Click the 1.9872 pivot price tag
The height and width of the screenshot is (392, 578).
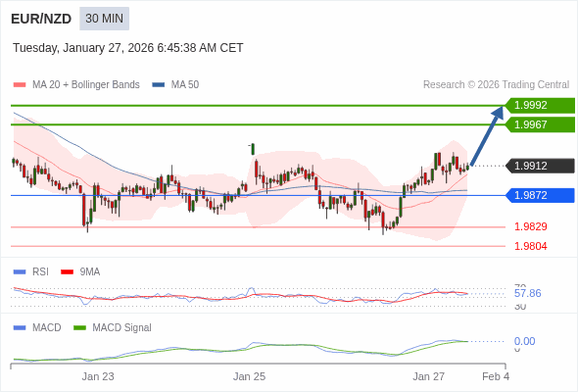(540, 195)
